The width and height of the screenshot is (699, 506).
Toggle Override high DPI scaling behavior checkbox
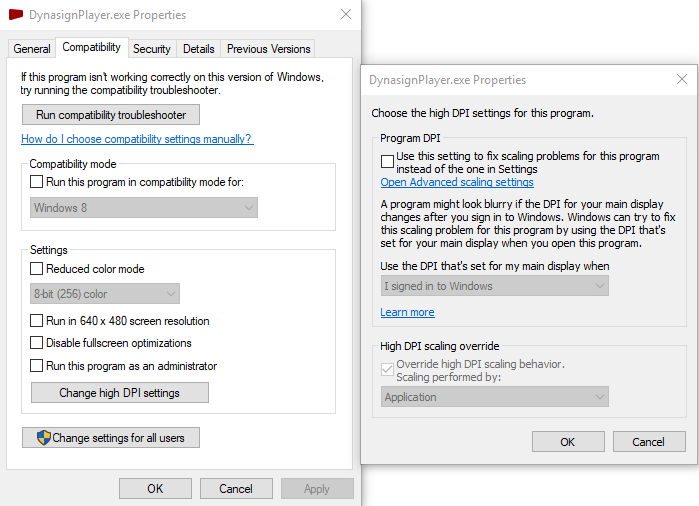click(387, 369)
